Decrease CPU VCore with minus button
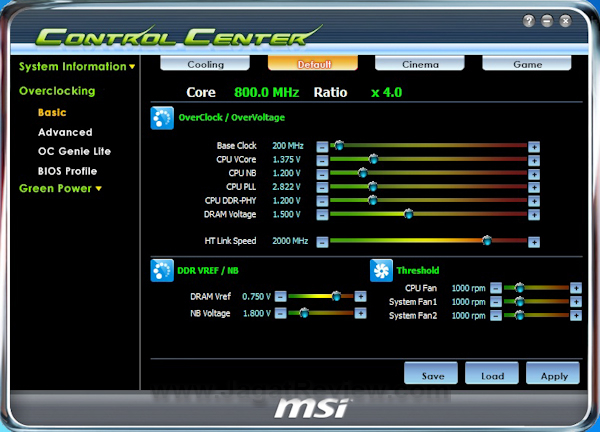The height and width of the screenshot is (432, 600). point(322,160)
